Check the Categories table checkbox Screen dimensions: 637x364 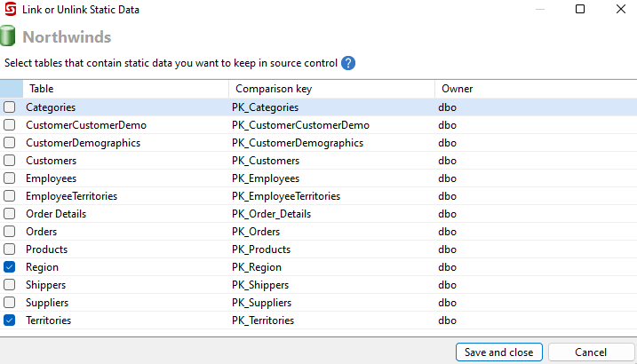[x=10, y=107]
